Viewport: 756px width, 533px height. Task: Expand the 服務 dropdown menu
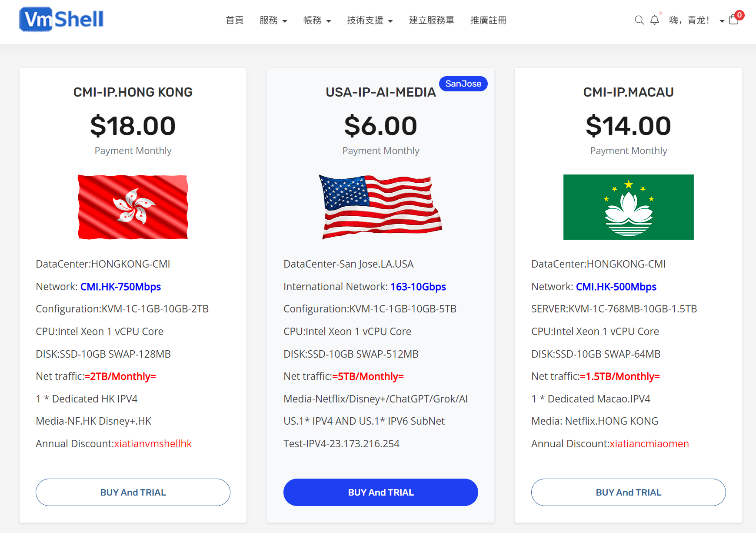click(273, 20)
